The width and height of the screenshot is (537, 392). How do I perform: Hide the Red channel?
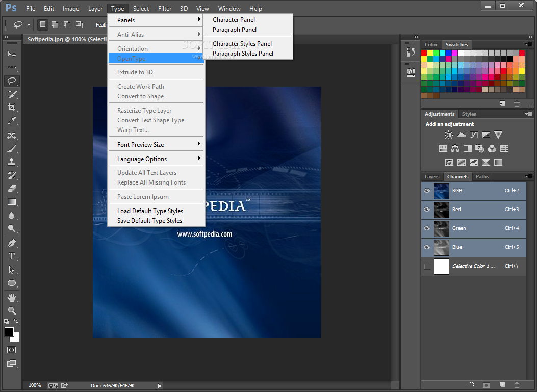click(427, 210)
